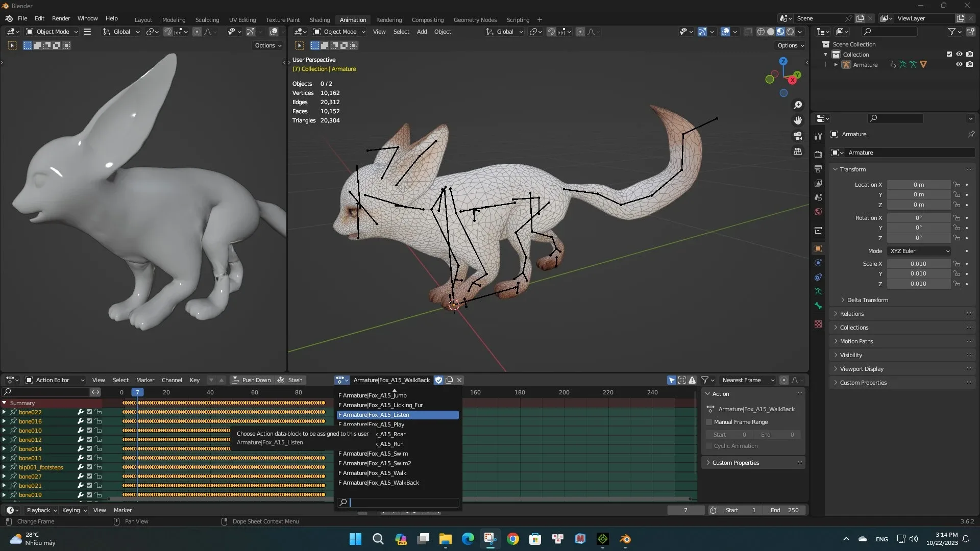Click the Stash button
The height and width of the screenshot is (551, 980).
(290, 380)
